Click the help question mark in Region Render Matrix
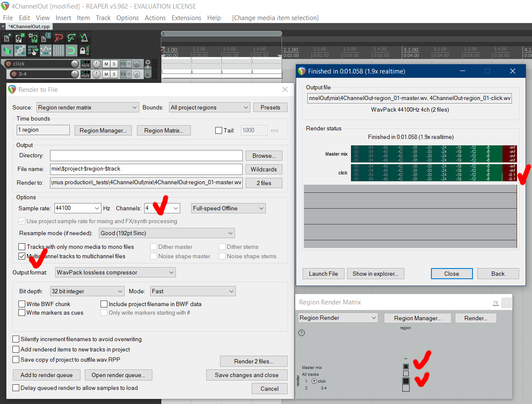 tap(301, 333)
